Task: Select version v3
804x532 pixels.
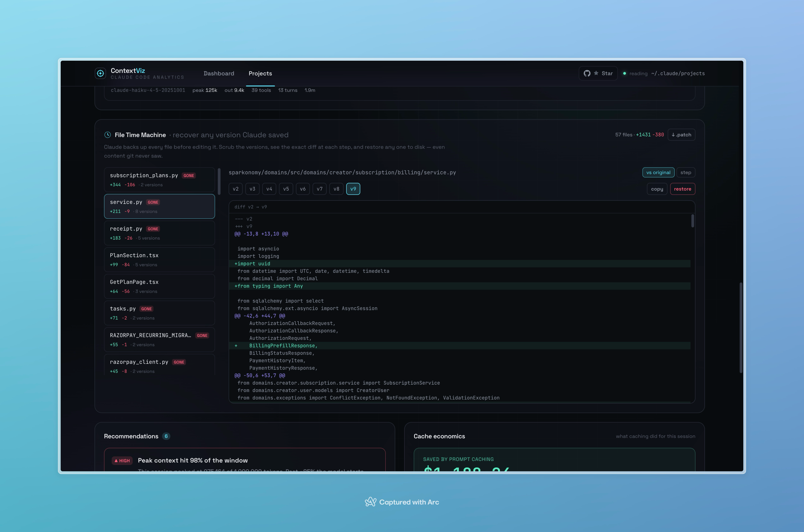Action: point(252,189)
